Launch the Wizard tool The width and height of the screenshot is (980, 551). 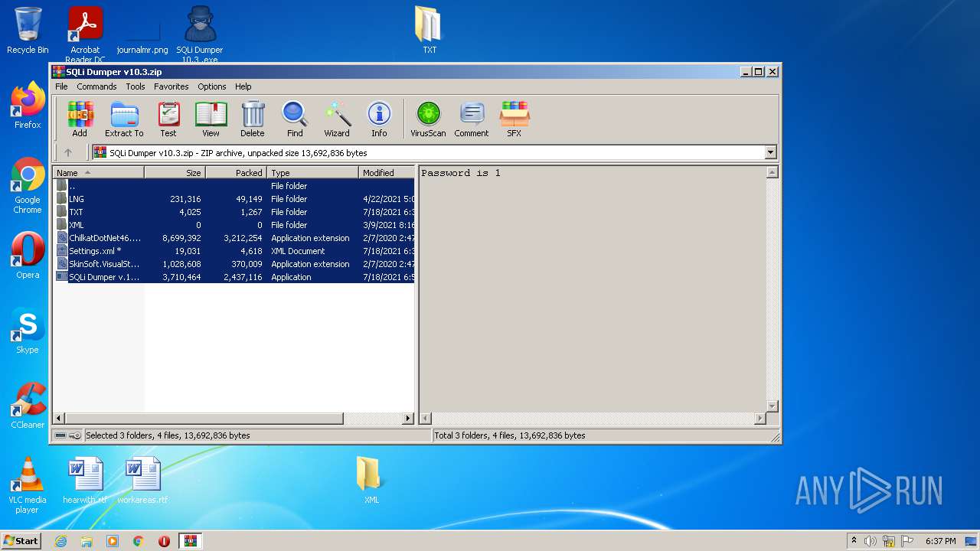tap(337, 119)
